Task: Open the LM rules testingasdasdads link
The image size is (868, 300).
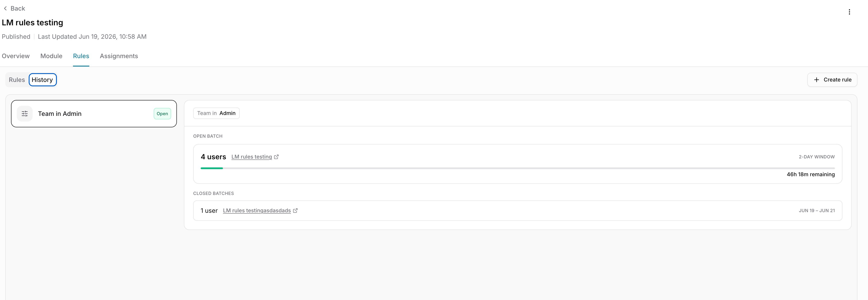Action: point(257,211)
